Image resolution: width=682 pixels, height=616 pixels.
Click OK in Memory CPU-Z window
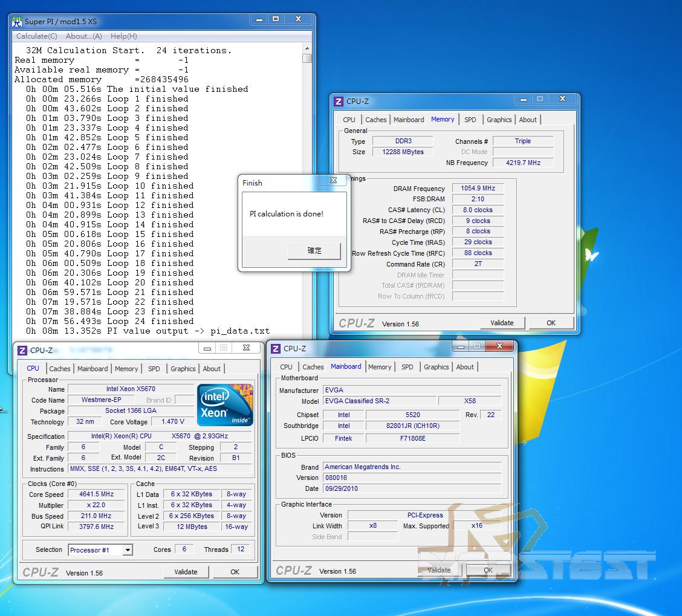pos(551,323)
